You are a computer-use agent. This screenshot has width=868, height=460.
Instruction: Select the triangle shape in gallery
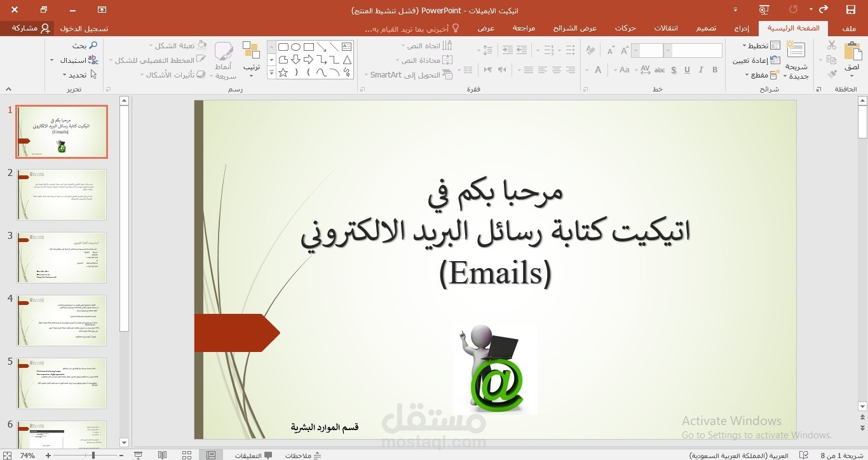[347, 60]
